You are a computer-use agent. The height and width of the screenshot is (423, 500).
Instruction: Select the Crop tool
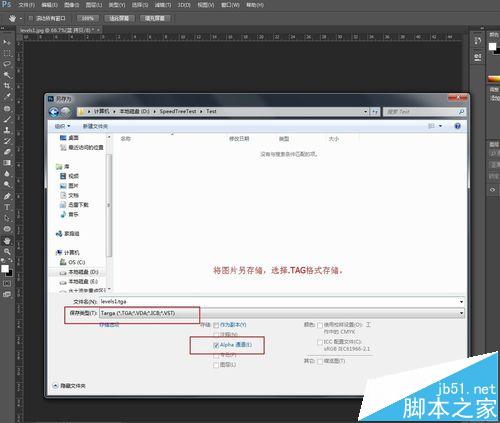[x=7, y=86]
